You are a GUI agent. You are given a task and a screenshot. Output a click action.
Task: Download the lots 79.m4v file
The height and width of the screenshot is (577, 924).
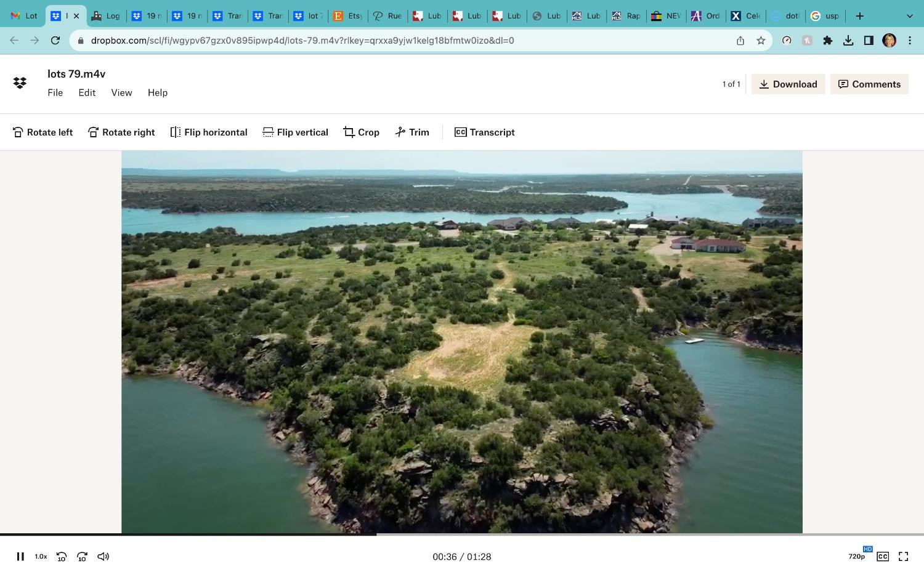click(788, 84)
